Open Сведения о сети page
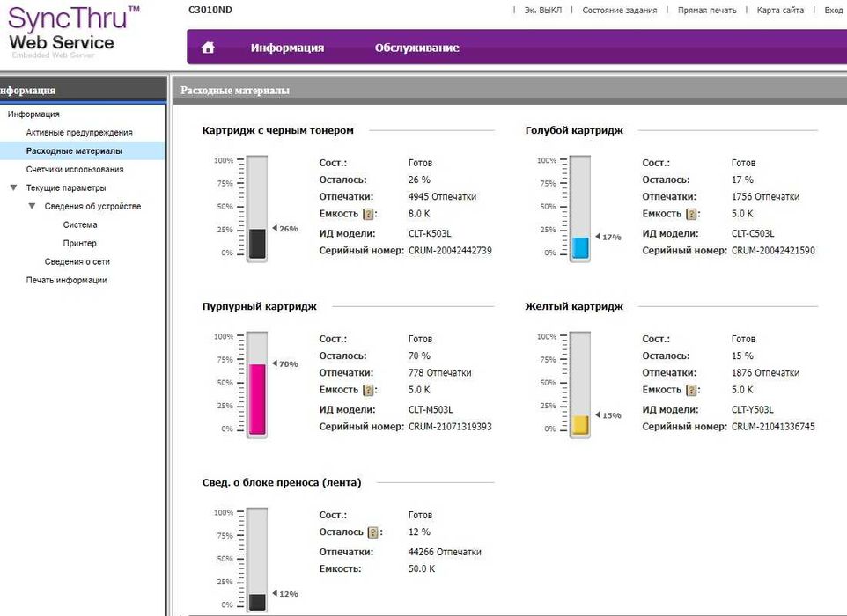 (77, 262)
